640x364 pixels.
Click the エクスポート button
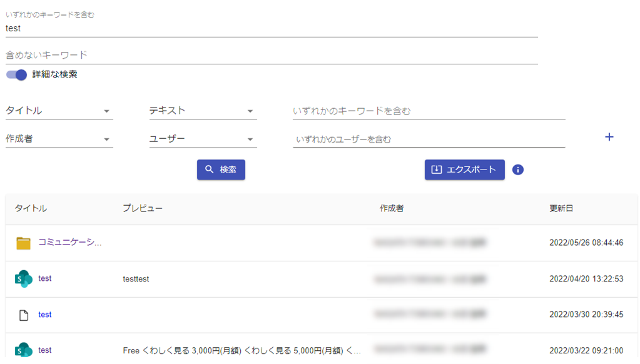464,169
